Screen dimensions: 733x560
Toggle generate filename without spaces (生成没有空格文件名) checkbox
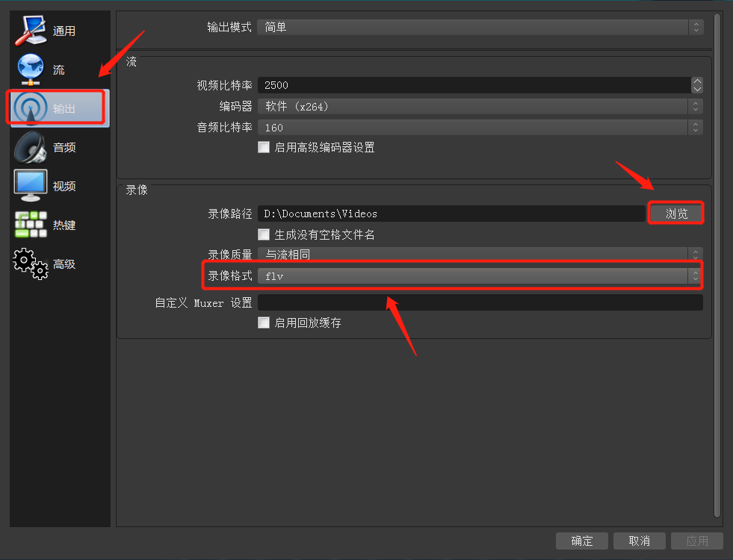click(264, 234)
